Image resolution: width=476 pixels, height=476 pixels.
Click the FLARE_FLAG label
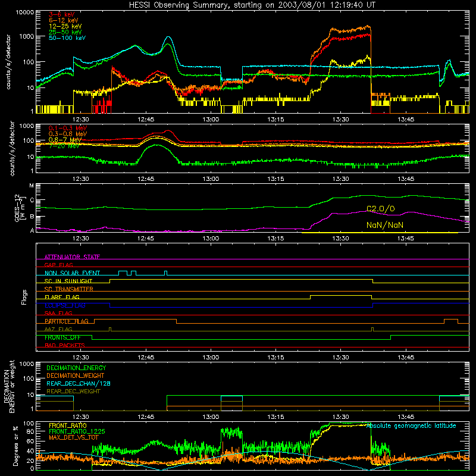click(x=62, y=297)
